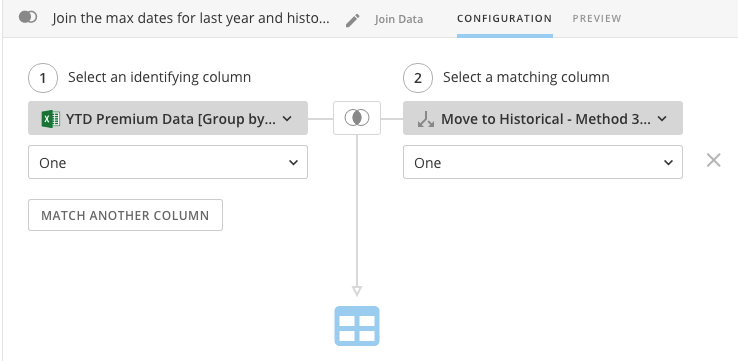Remove the column match with X icon

(714, 160)
